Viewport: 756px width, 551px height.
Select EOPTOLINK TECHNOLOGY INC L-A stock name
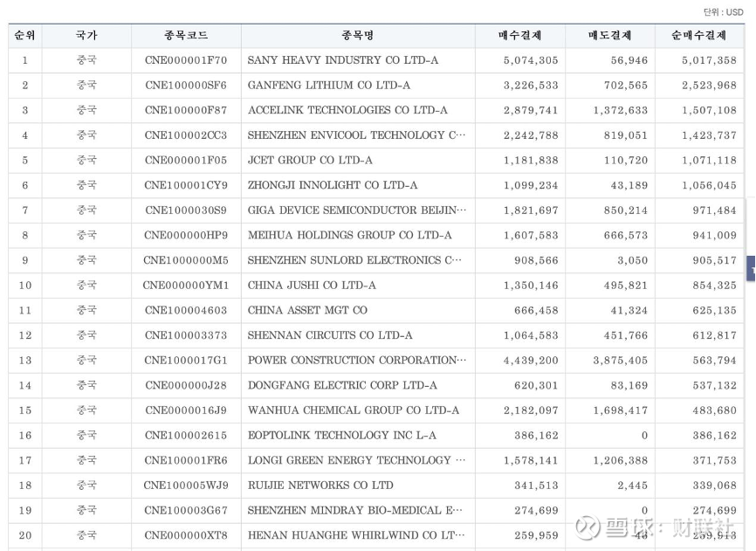coord(342,436)
